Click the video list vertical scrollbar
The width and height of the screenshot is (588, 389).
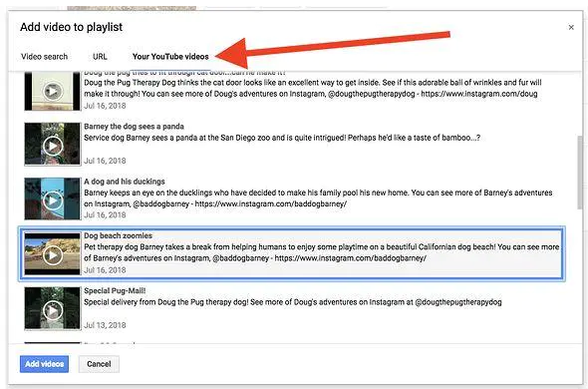click(580, 173)
